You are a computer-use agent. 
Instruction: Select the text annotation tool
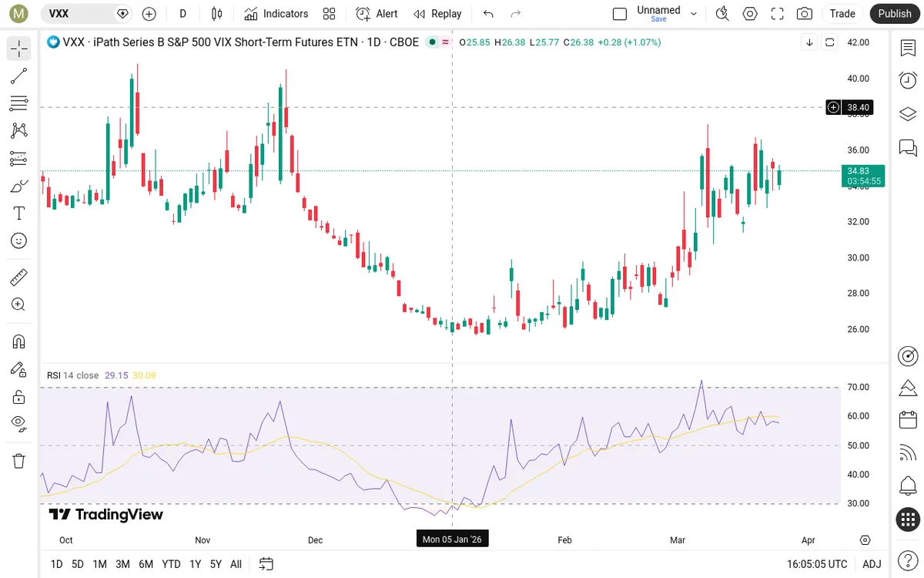coord(19,213)
